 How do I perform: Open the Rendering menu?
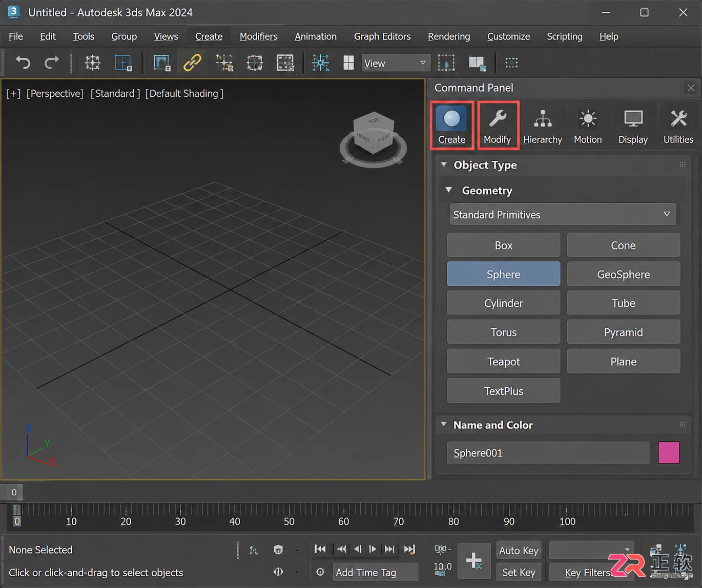coord(449,36)
